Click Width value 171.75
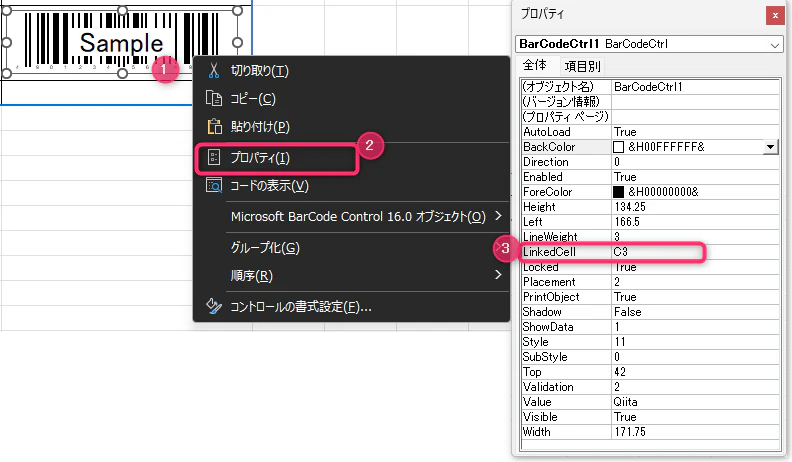This screenshot has width=792, height=462. (630, 432)
